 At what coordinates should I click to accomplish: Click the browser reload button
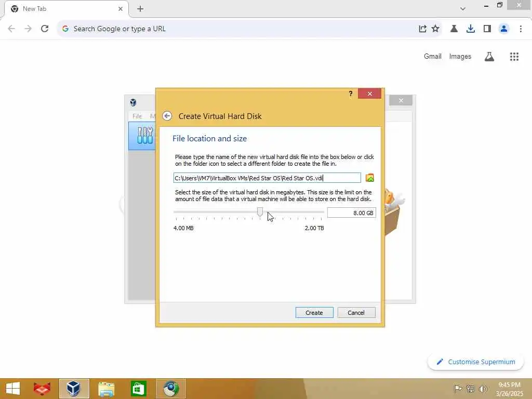[45, 29]
